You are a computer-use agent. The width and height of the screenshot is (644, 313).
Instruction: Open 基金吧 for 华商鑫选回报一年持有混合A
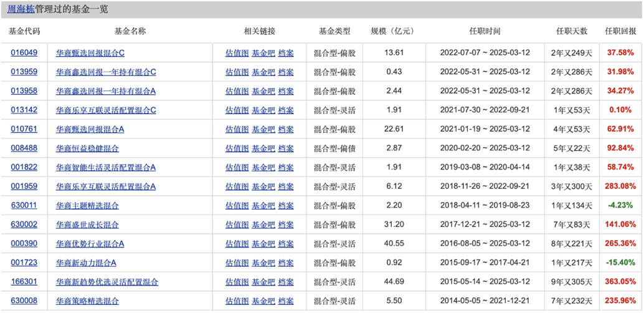pyautogui.click(x=263, y=91)
